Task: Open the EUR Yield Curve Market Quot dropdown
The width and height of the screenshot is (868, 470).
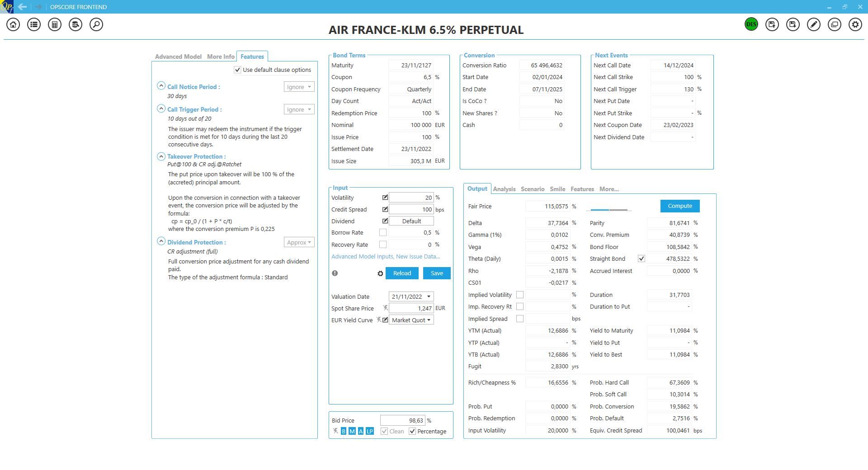Action: pyautogui.click(x=411, y=320)
